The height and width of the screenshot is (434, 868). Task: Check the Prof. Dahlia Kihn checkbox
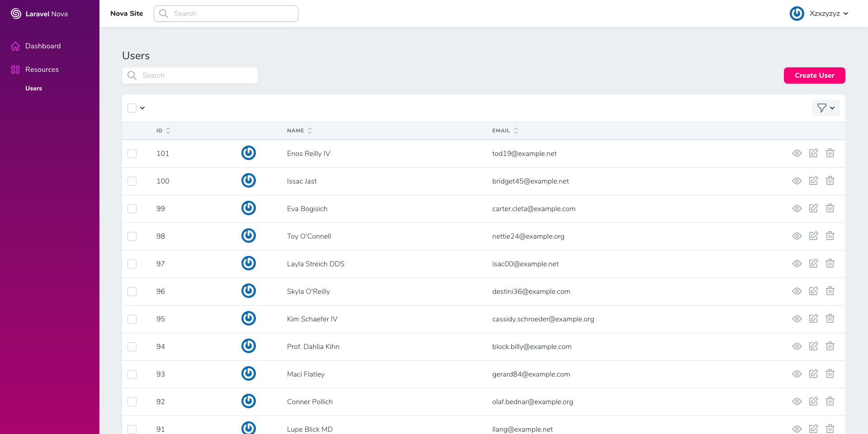[x=132, y=347]
